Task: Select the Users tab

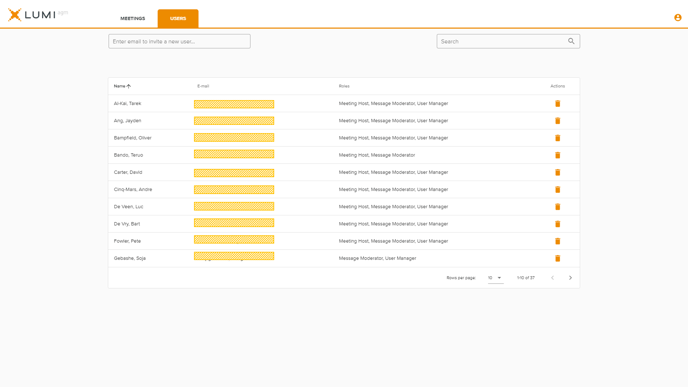Action: pos(178,18)
